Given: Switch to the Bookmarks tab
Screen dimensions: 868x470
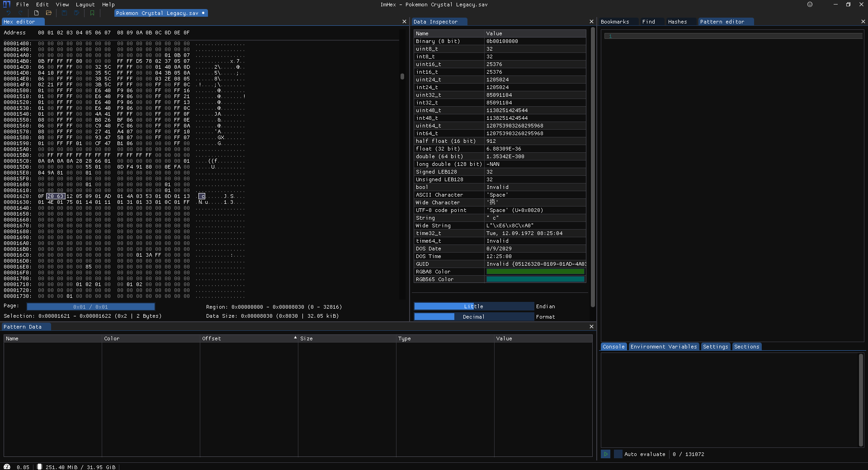Looking at the screenshot, I should click(615, 22).
